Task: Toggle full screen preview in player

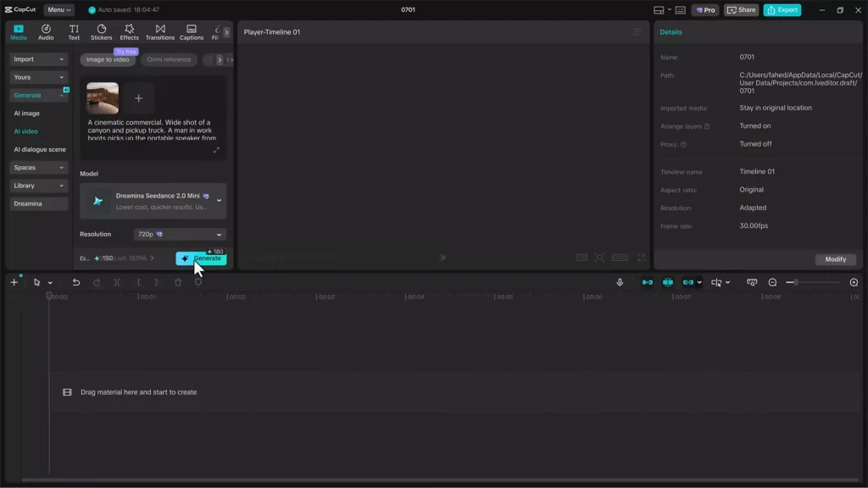Action: 641,258
